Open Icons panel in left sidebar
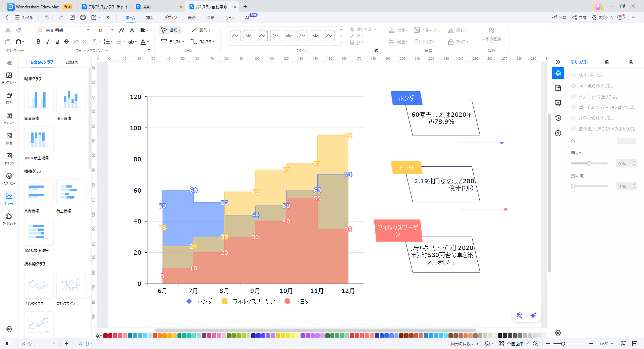The image size is (644, 349). tap(9, 158)
